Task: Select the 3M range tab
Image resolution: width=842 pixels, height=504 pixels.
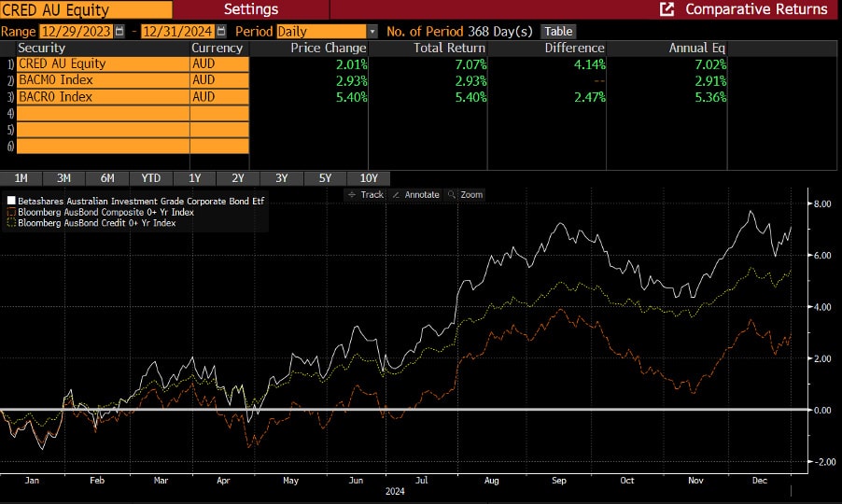Action: [x=63, y=178]
